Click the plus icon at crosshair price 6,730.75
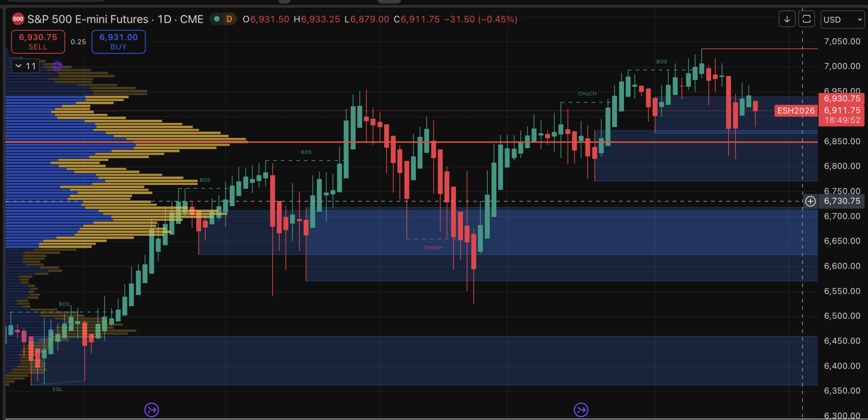Viewport: 868px width, 420px height. point(810,201)
